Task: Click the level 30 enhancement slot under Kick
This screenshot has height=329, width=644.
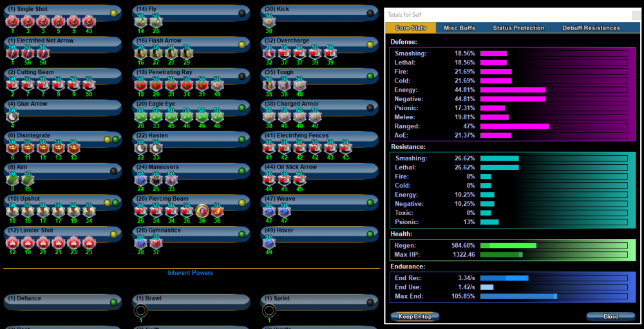Action: click(269, 22)
